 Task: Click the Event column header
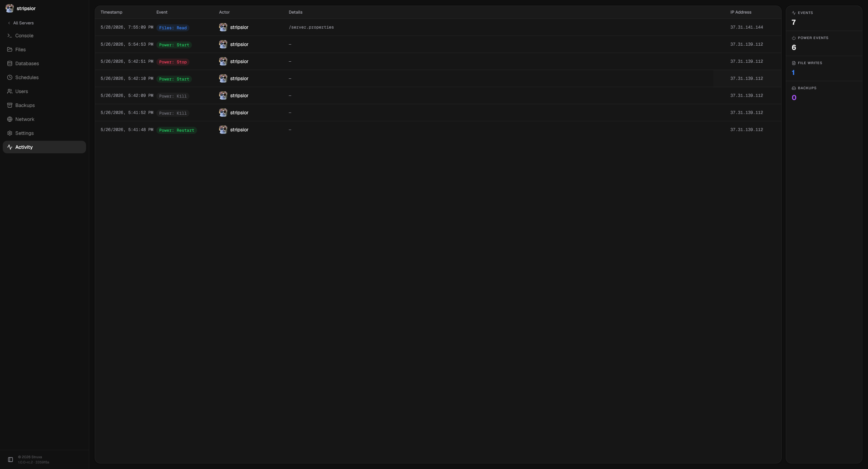pyautogui.click(x=162, y=12)
